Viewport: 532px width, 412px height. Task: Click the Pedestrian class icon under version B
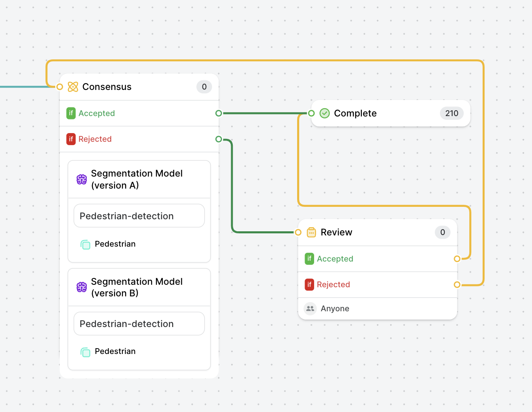point(85,352)
